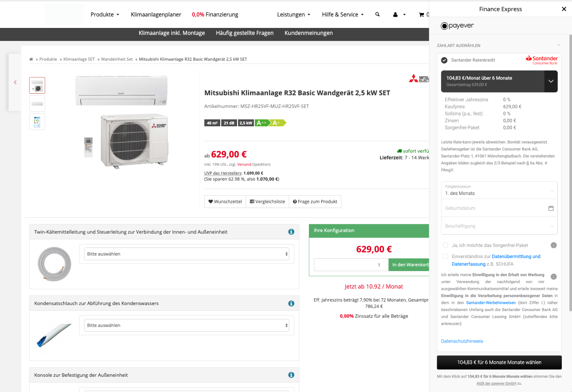Viewport: 572px width, 392px height.
Task: Click 'Jetzt ab 10.92 / Monat' link
Action: coord(374,287)
